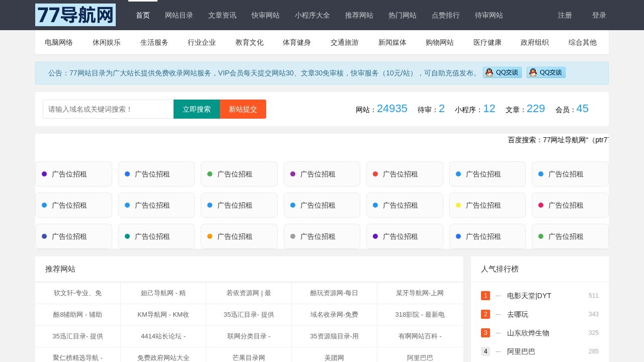Focus the domain keyword search box
The image size is (644, 362).
pos(108,109)
